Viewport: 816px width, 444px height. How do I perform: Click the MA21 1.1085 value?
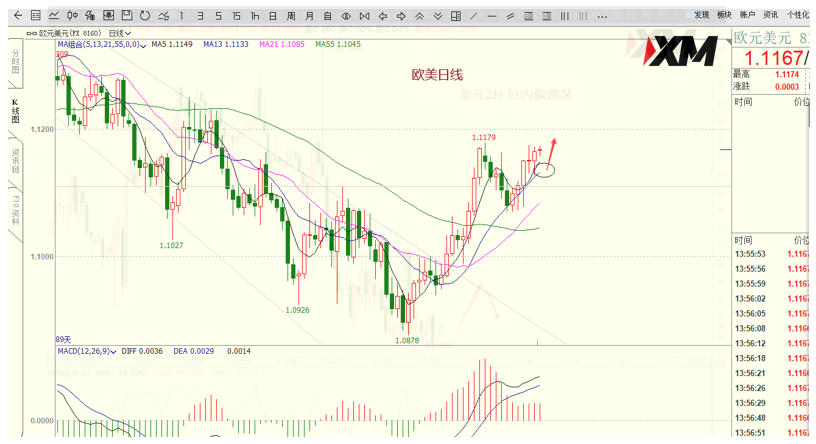tap(282, 45)
